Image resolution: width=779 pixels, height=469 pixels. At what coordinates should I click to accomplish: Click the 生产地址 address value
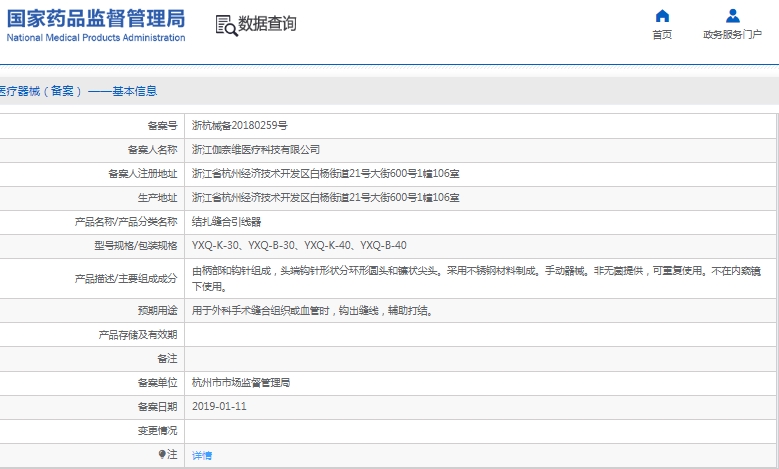click(x=326, y=197)
